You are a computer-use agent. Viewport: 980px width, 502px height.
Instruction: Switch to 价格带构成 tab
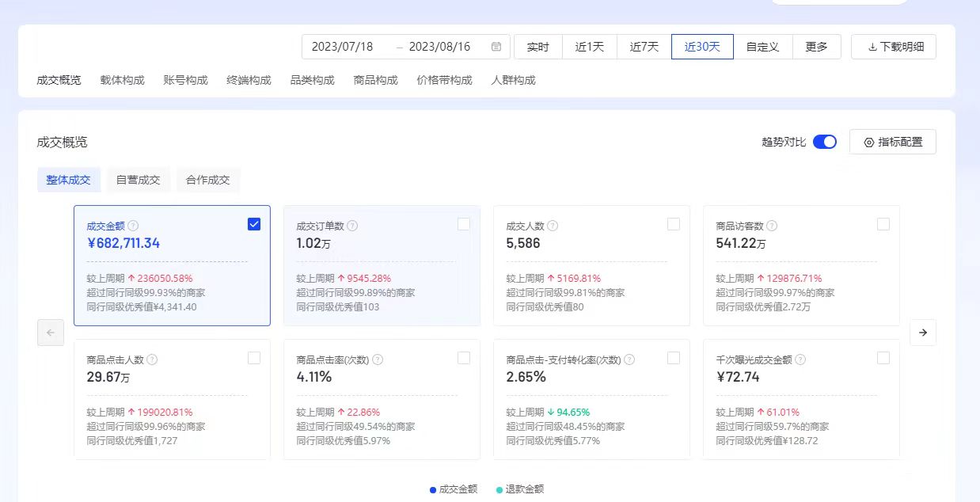[x=445, y=80]
